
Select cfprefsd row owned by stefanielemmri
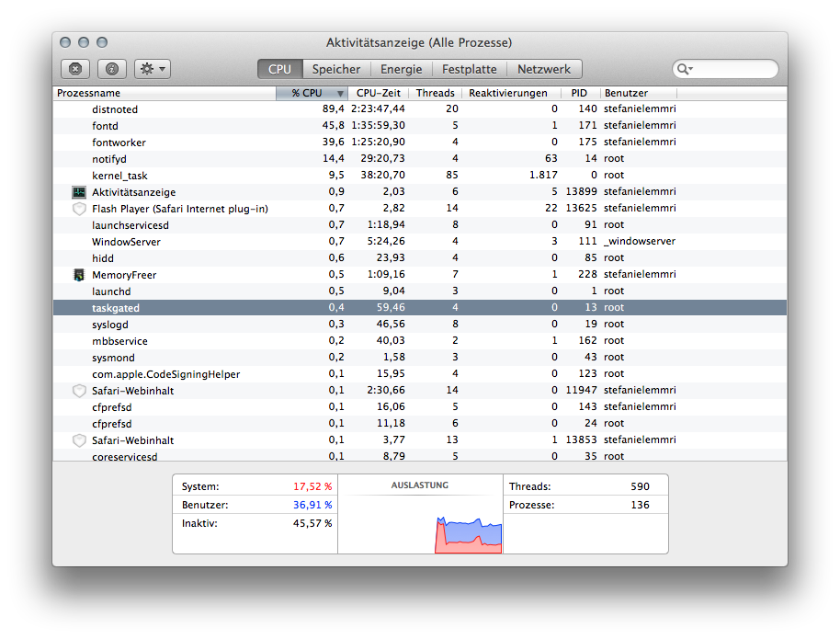click(x=420, y=407)
